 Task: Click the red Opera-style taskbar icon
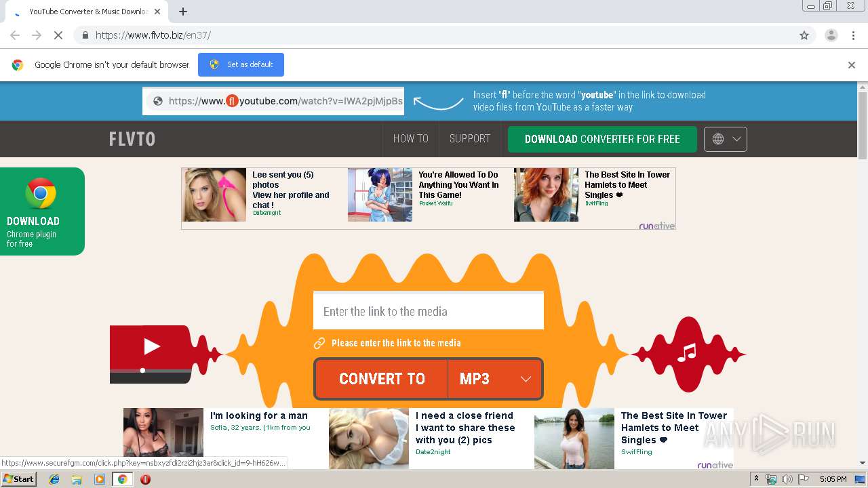[x=145, y=479]
